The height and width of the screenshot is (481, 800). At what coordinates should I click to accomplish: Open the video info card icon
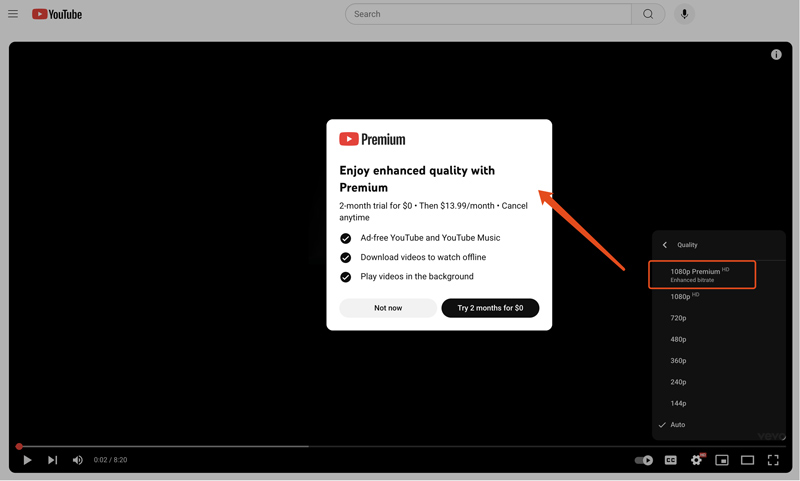pyautogui.click(x=776, y=55)
